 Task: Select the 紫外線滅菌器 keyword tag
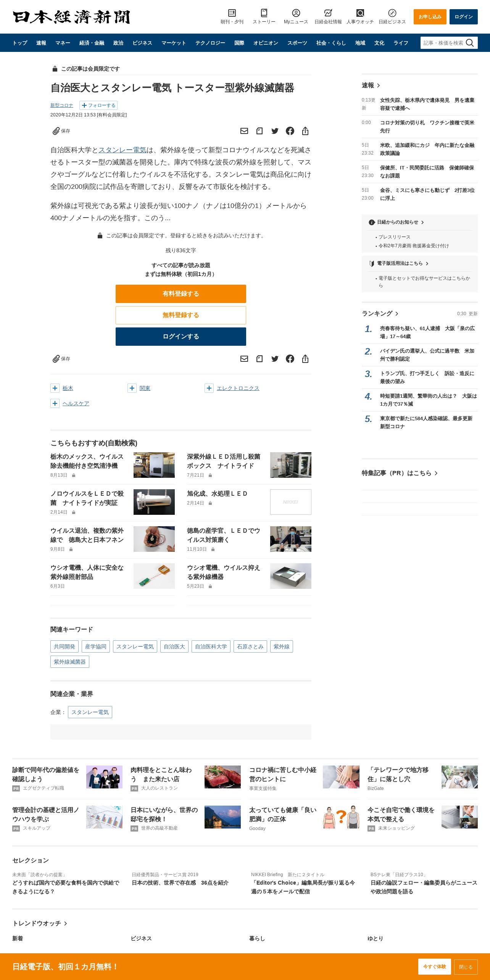(70, 662)
